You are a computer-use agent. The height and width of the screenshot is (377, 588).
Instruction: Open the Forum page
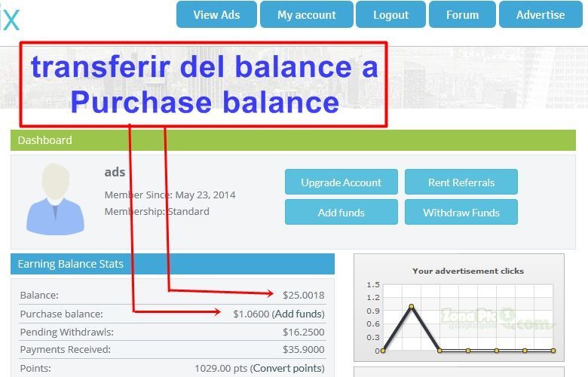(462, 14)
